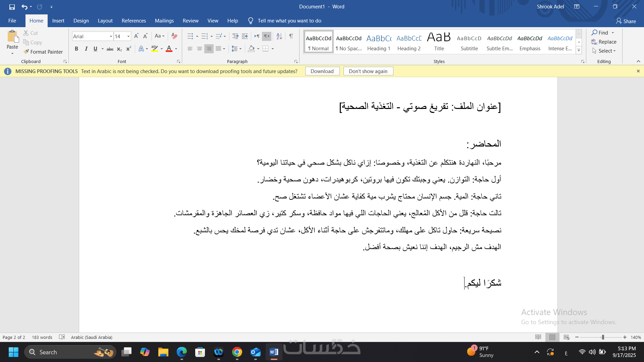644x362 pixels.
Task: Click the zoom slider handle in the status bar
Action: pyautogui.click(x=603, y=338)
